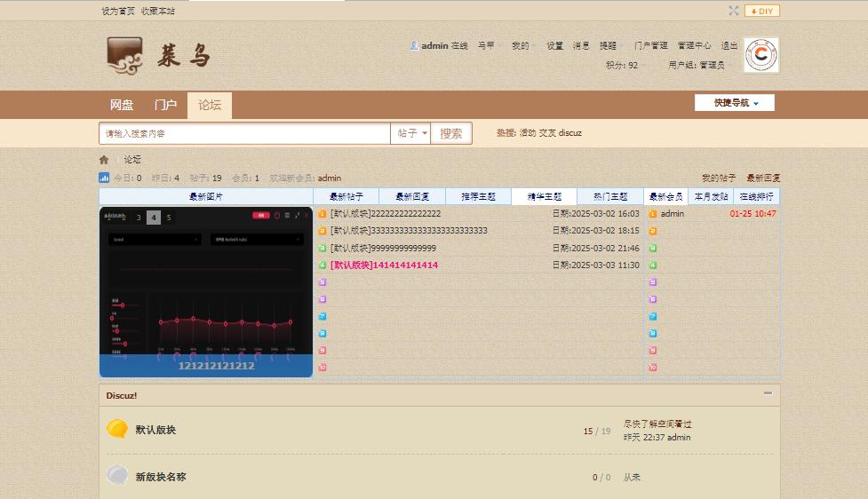This screenshot has width=868, height=499.
Task: Open thread [默认版块]9999999999999
Action: [383, 249]
